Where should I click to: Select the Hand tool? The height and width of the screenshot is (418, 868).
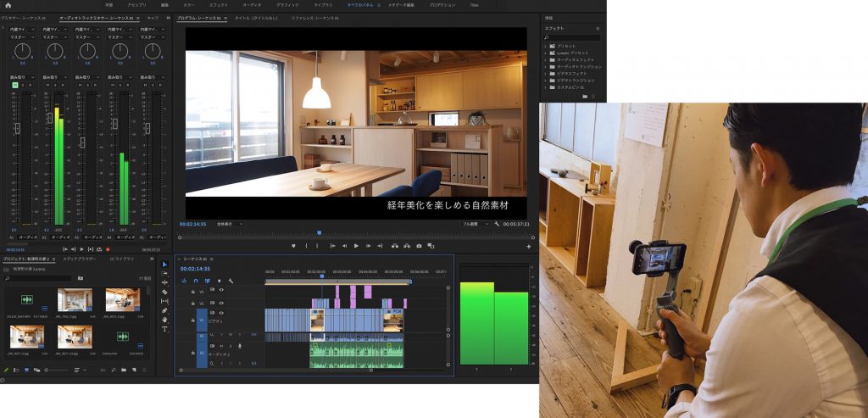(x=164, y=320)
